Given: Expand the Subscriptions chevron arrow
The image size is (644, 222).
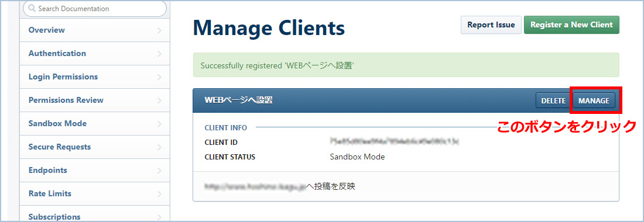Looking at the screenshot, I should click(159, 217).
